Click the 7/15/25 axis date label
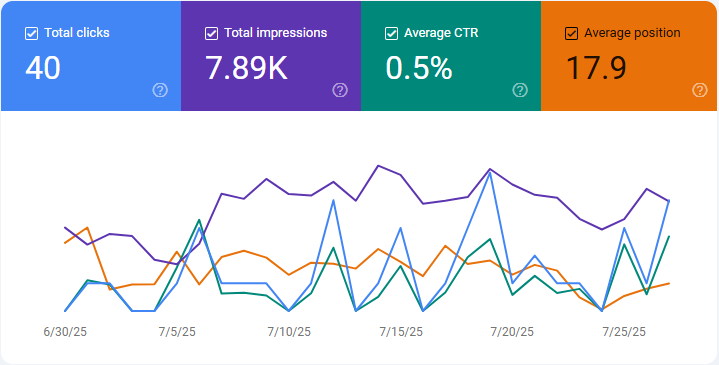The height and width of the screenshot is (365, 719). 401,332
